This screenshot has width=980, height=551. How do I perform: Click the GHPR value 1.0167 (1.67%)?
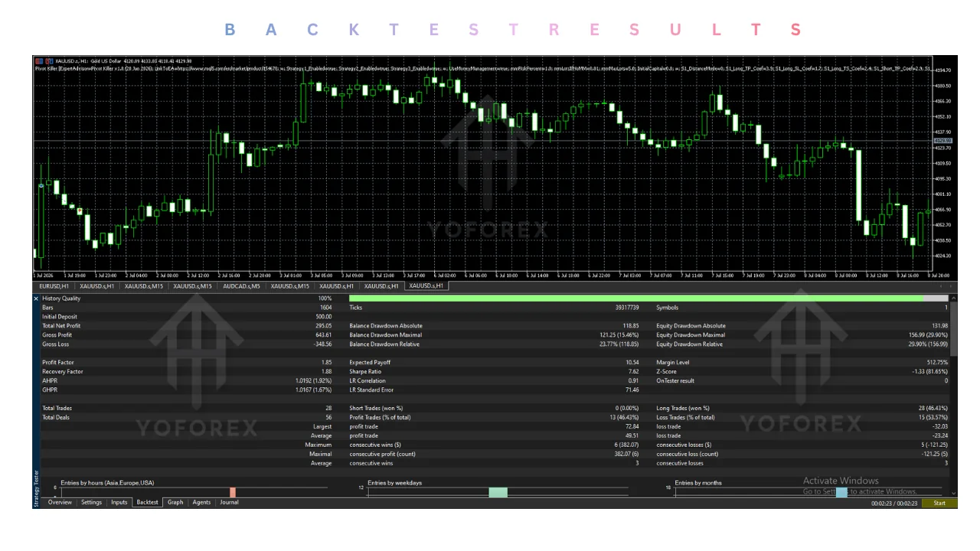click(313, 390)
